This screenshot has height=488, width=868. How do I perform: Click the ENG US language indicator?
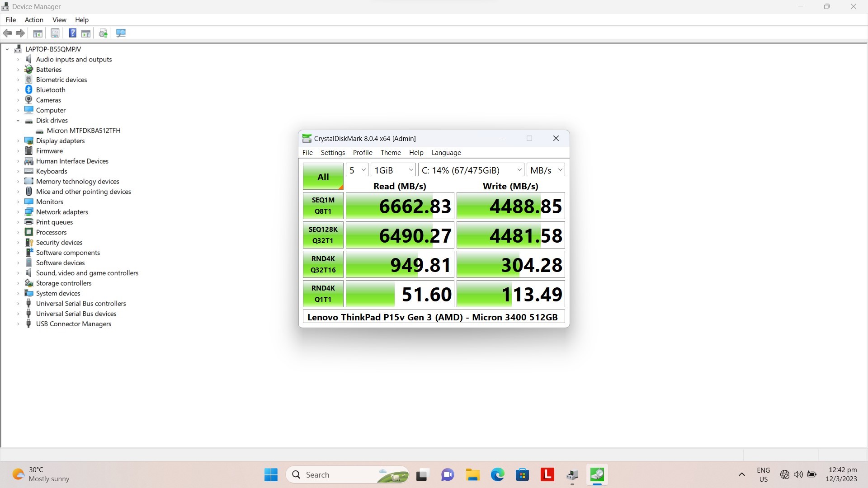point(764,474)
